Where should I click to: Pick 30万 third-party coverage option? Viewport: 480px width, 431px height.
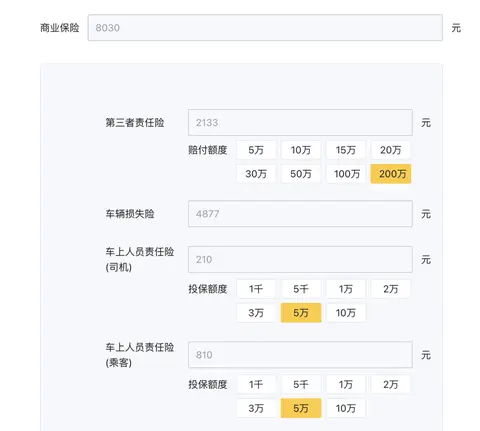click(256, 174)
